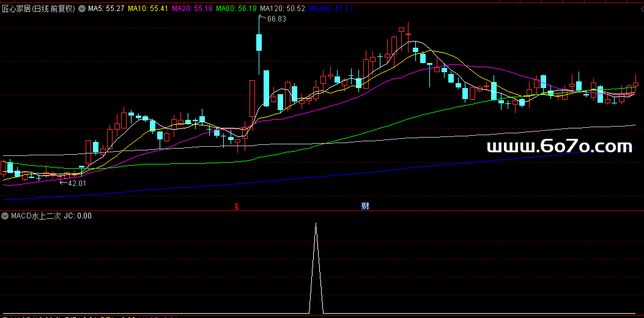Click the yellow MA10: 55.41 label
Screen dimensions: 644x318
click(147, 9)
